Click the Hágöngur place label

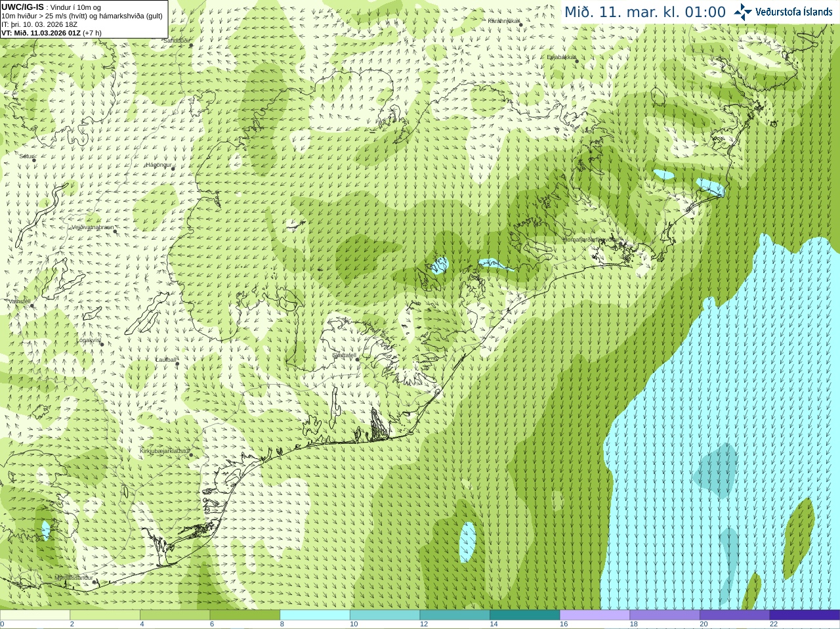[x=157, y=165]
